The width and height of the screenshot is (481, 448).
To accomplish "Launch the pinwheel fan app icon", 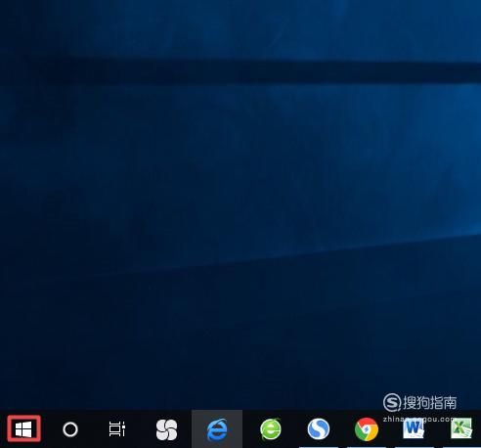I will (x=166, y=429).
